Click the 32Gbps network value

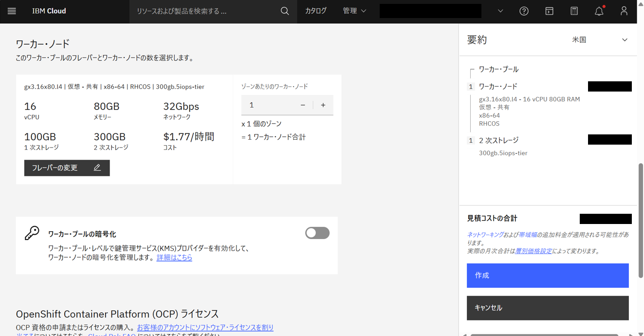[x=181, y=106]
